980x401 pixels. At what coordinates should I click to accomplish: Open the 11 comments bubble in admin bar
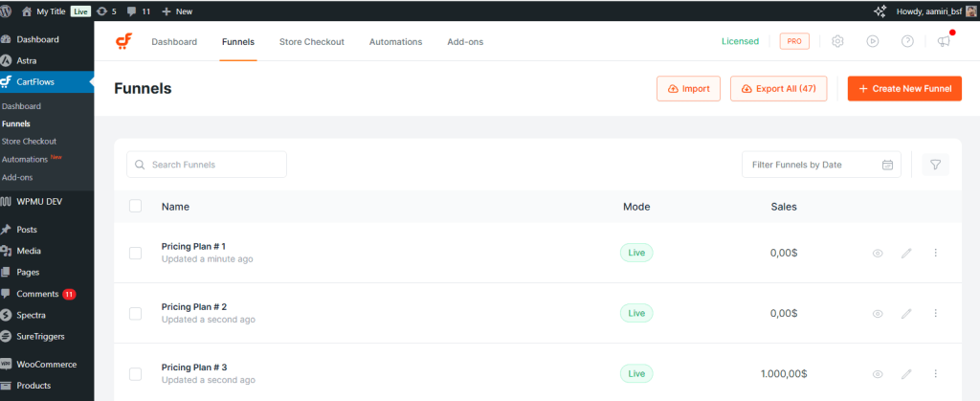tap(138, 11)
